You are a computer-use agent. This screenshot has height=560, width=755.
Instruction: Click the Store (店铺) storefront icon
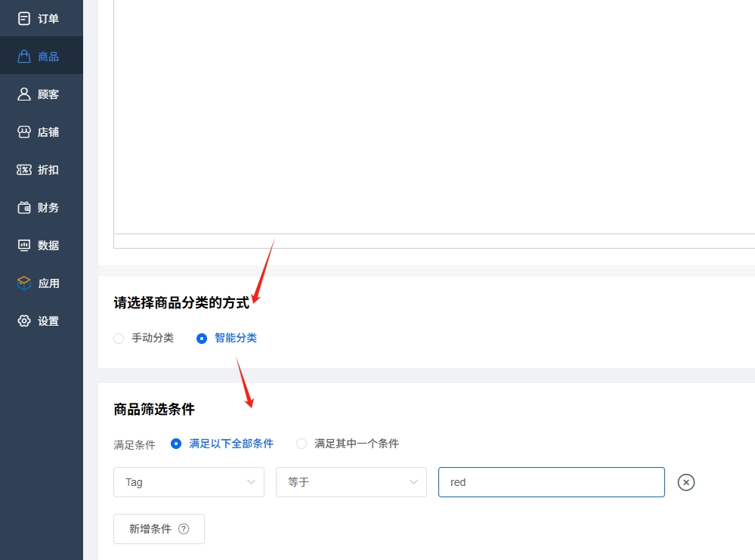(x=24, y=132)
